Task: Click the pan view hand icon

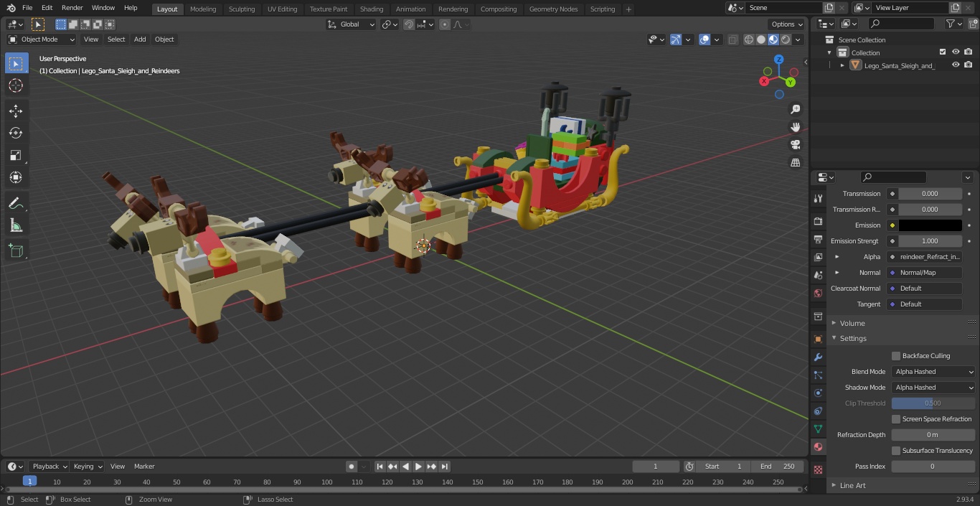Action: pyautogui.click(x=795, y=127)
